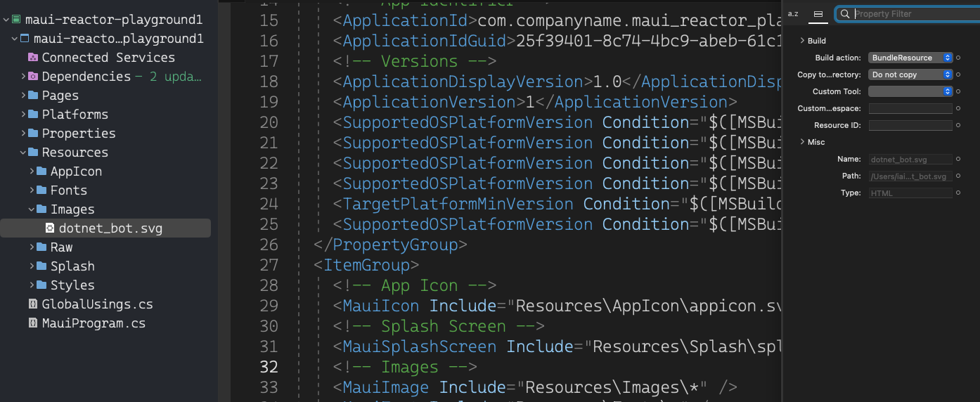Expand the Raw folder chevron
The image size is (980, 402).
pyautogui.click(x=32, y=247)
